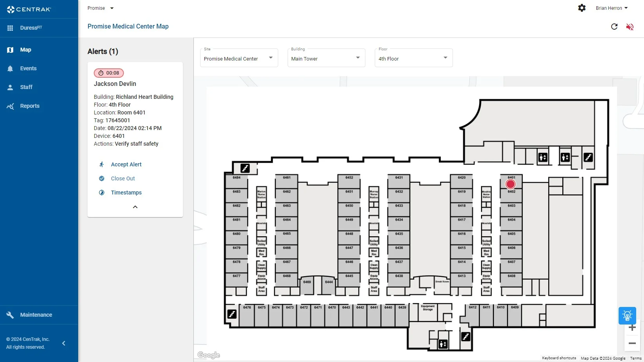The width and height of the screenshot is (644, 362).
Task: Click the stairs icon near room 6476
Action: 232,314
